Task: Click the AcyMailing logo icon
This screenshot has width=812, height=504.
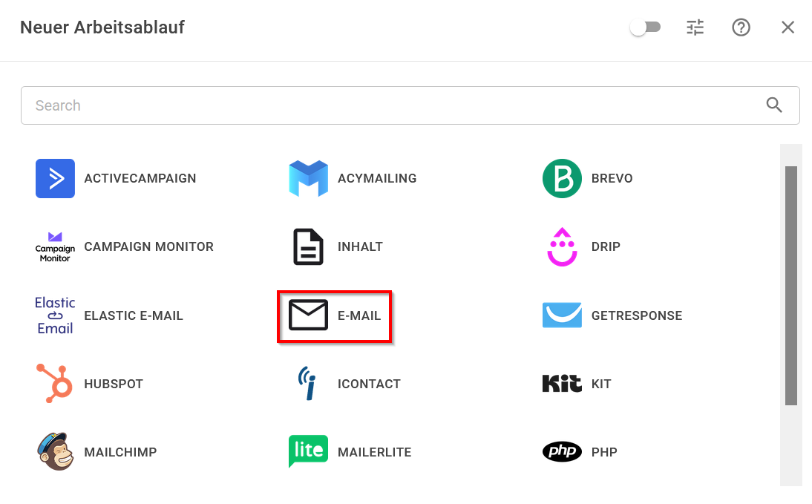Action: click(308, 178)
